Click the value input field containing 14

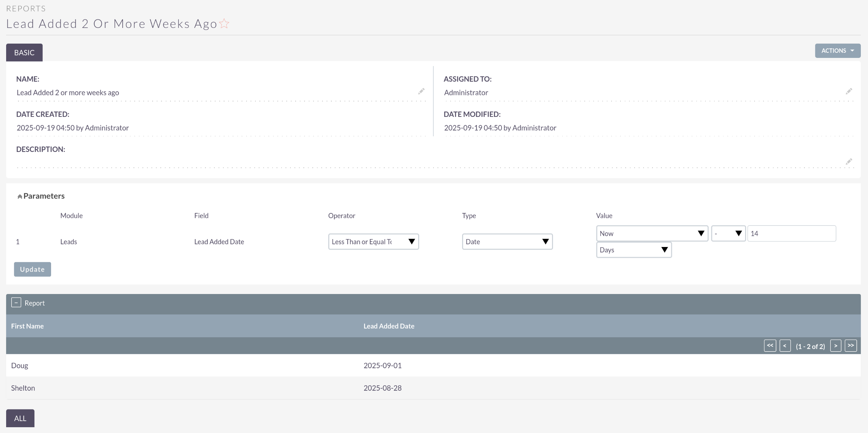pyautogui.click(x=791, y=233)
